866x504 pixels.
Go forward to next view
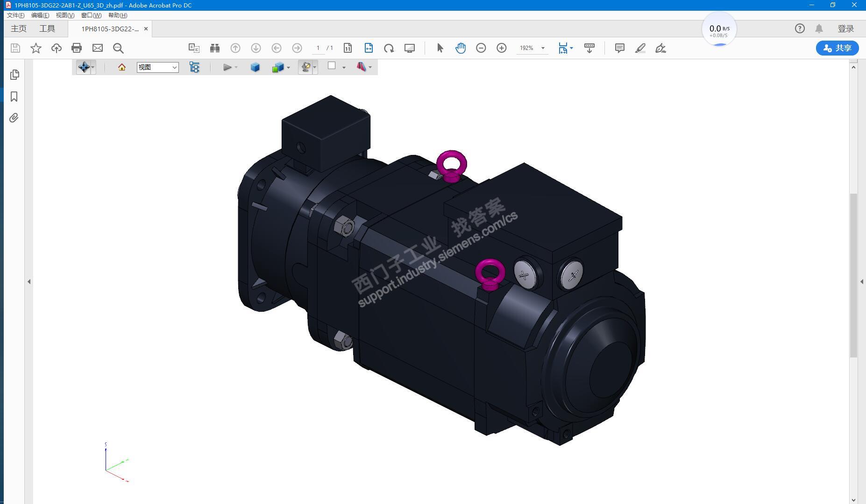(x=297, y=48)
